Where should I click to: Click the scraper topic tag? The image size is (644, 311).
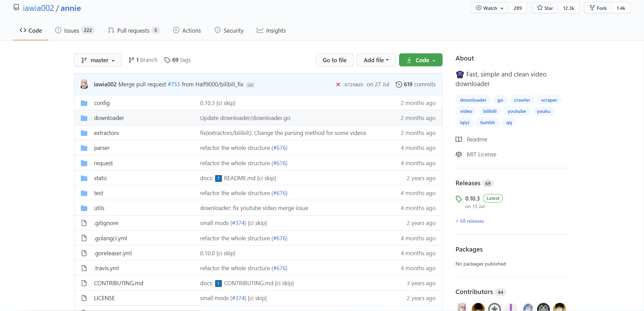pyautogui.click(x=549, y=100)
